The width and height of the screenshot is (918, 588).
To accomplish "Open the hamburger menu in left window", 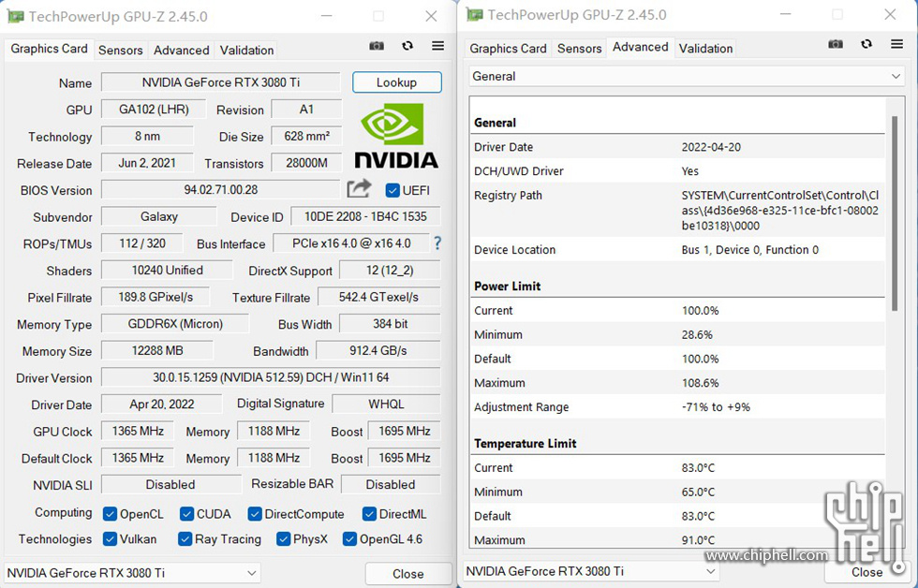I will 438,46.
